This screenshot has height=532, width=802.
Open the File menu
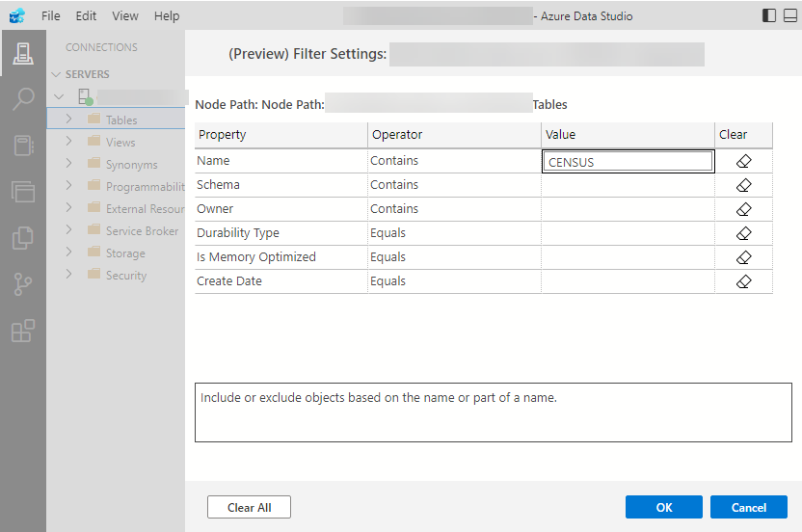51,15
